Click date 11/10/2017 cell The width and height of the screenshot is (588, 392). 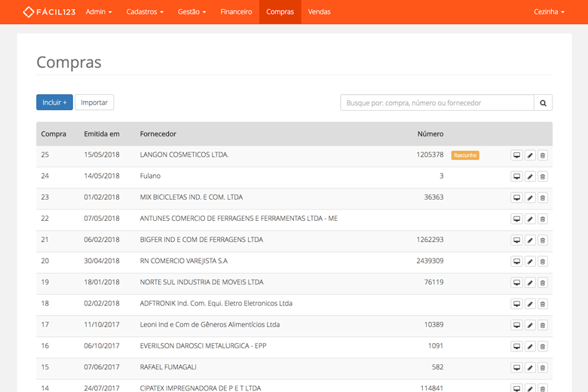pos(102,324)
